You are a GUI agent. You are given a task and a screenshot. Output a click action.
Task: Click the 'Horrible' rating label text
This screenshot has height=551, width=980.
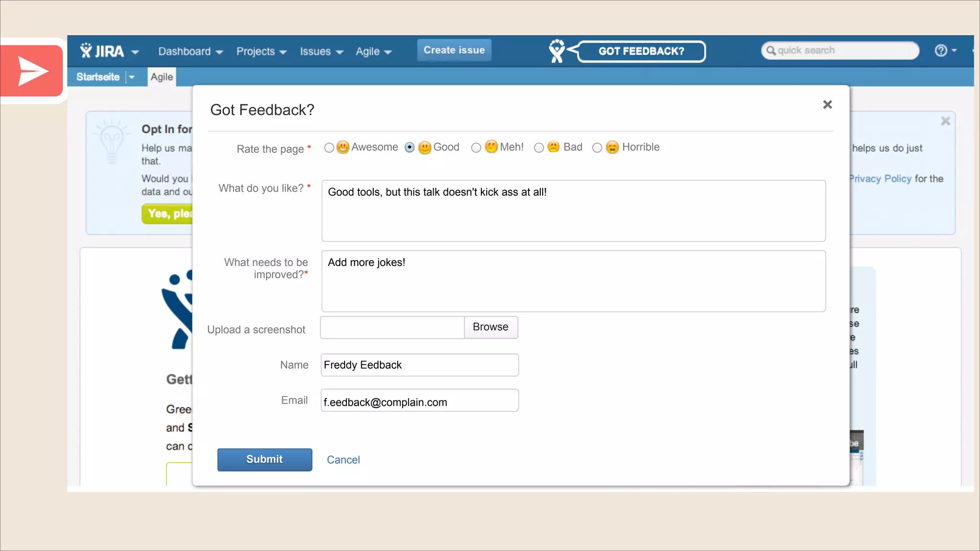(641, 147)
